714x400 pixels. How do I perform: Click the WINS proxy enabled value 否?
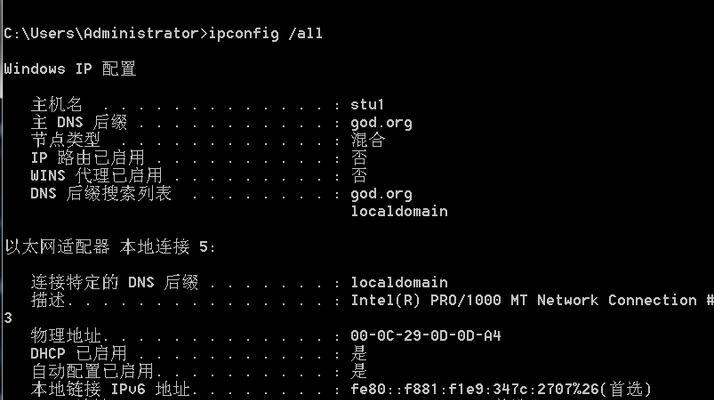(359, 176)
